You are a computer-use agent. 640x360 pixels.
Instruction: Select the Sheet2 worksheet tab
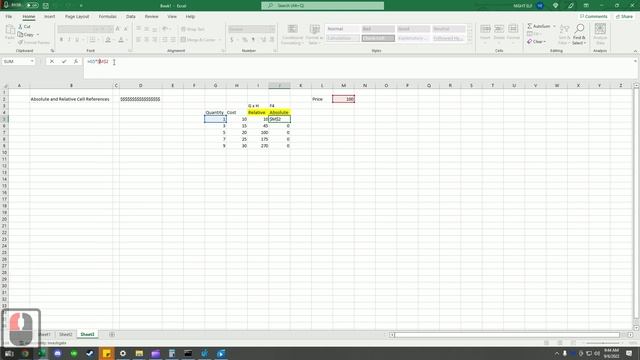point(65,334)
